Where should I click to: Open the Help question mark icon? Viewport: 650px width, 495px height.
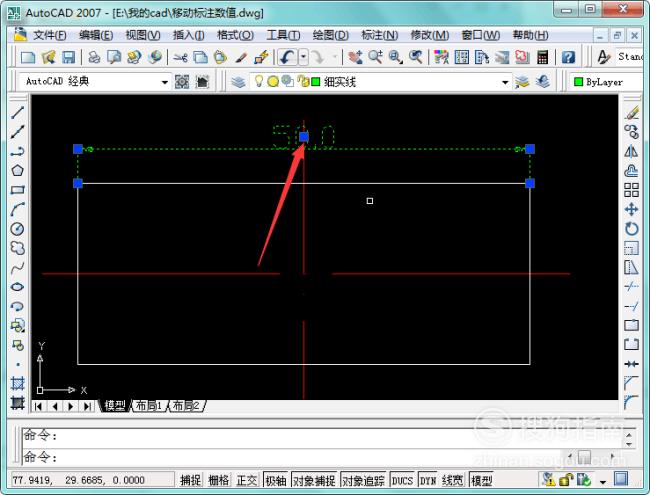568,57
